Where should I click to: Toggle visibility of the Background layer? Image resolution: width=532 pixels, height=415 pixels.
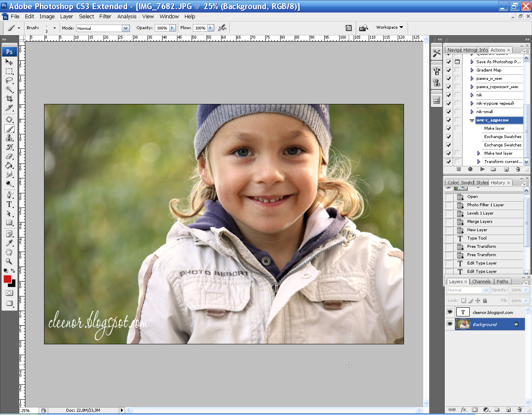tap(450, 324)
